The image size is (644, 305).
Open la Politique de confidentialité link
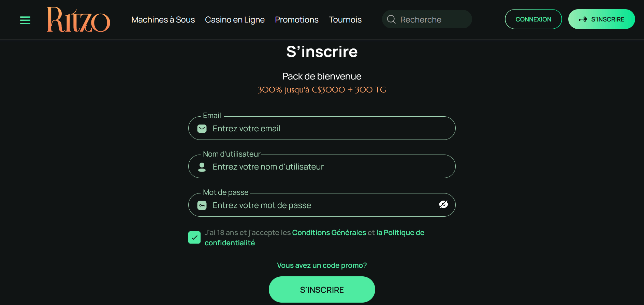pyautogui.click(x=400, y=233)
